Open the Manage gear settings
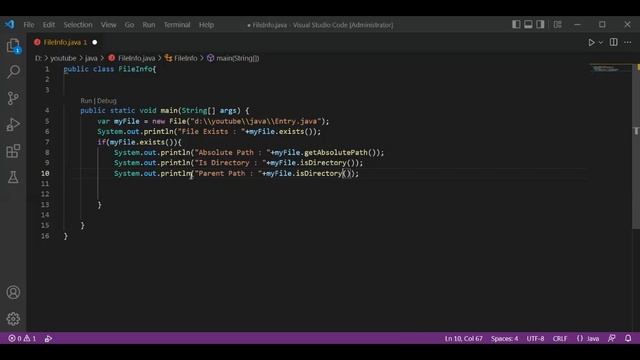Image resolution: width=640 pixels, height=360 pixels. tap(13, 319)
